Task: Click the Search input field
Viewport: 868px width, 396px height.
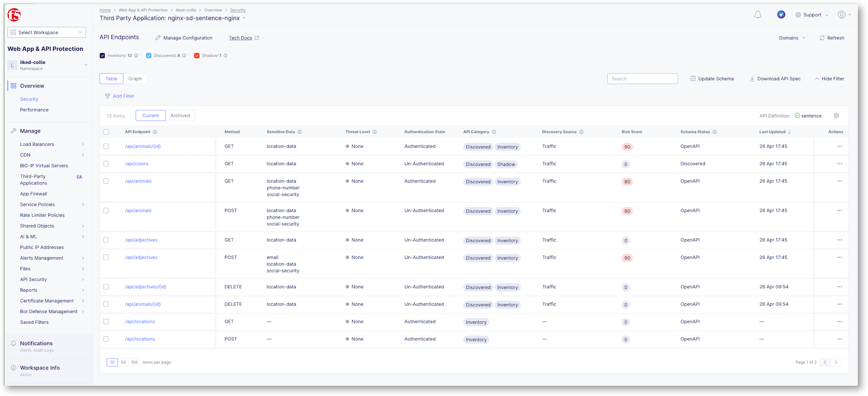Action: pos(642,79)
